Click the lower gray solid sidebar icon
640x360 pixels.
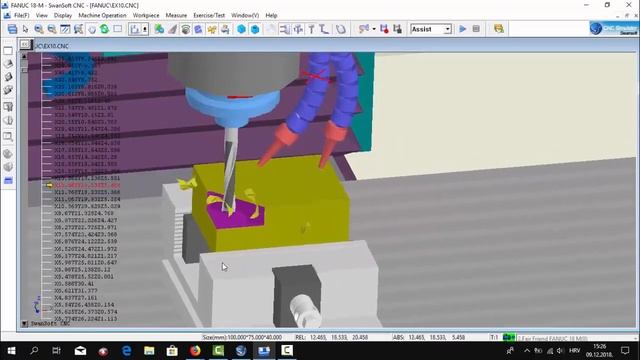coord(8,167)
